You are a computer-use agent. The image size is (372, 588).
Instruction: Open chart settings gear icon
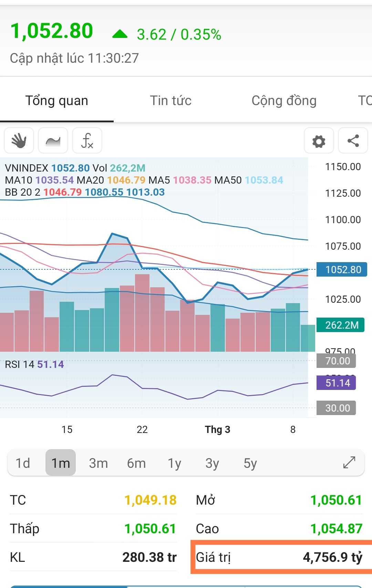[x=319, y=141]
